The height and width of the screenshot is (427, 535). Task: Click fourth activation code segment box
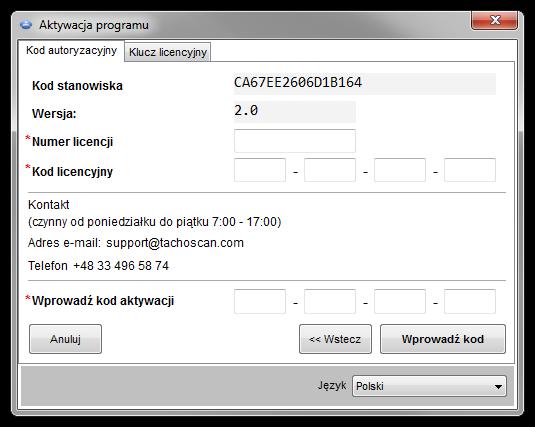[x=470, y=301]
